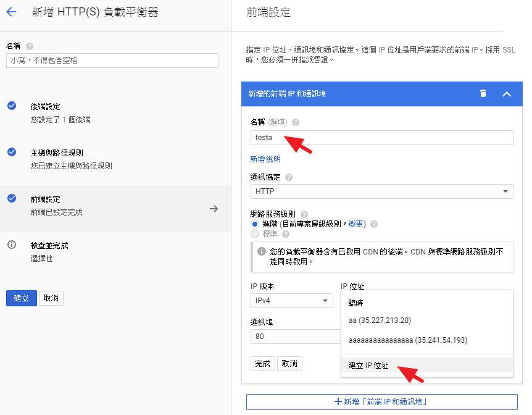Select the 進階 network tier radio button
This screenshot has height=415, width=532.
coord(254,224)
